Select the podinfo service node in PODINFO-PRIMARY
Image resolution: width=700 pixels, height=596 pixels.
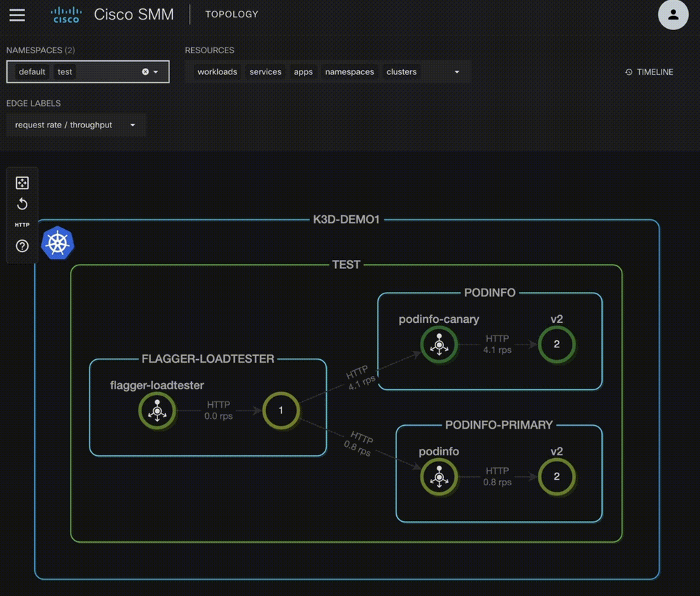click(440, 477)
